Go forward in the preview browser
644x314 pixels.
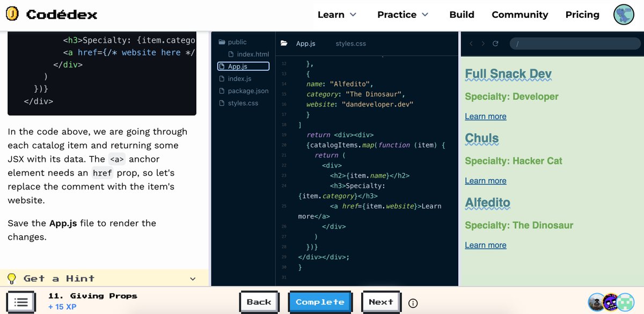[x=483, y=43]
